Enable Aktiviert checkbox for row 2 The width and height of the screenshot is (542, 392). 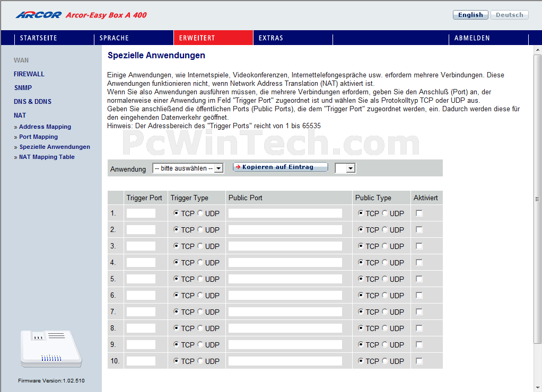pos(419,229)
